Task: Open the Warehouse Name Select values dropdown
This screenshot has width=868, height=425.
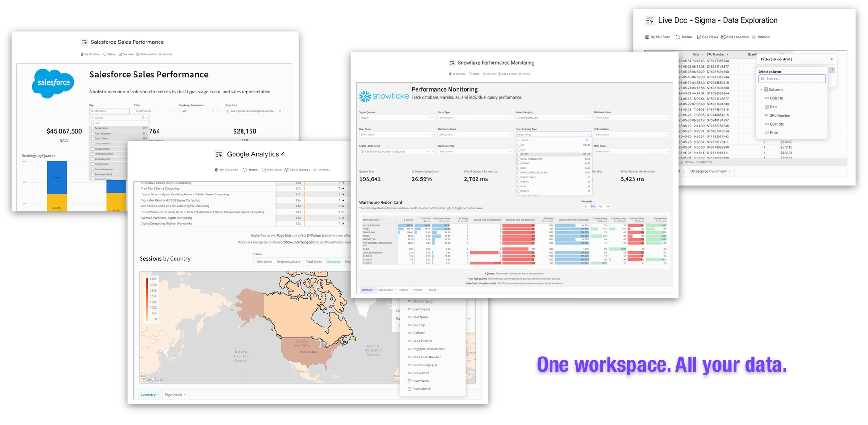Action: [474, 134]
